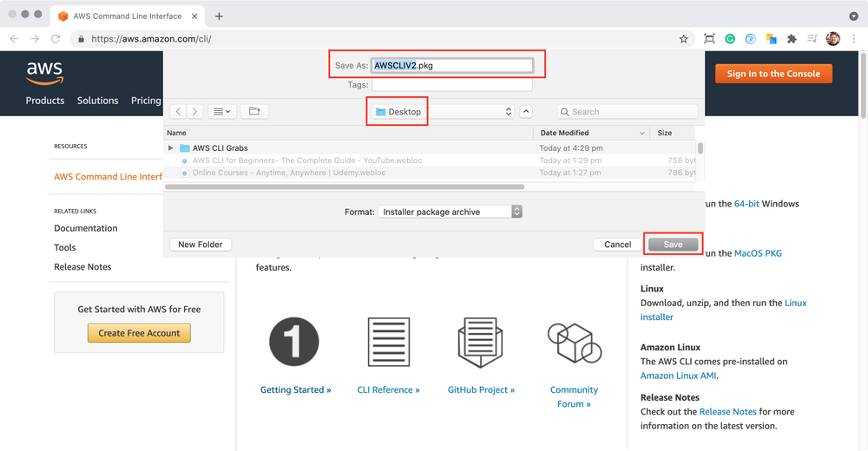Click the back arrow in save dialog
The width and height of the screenshot is (868, 451).
(178, 111)
